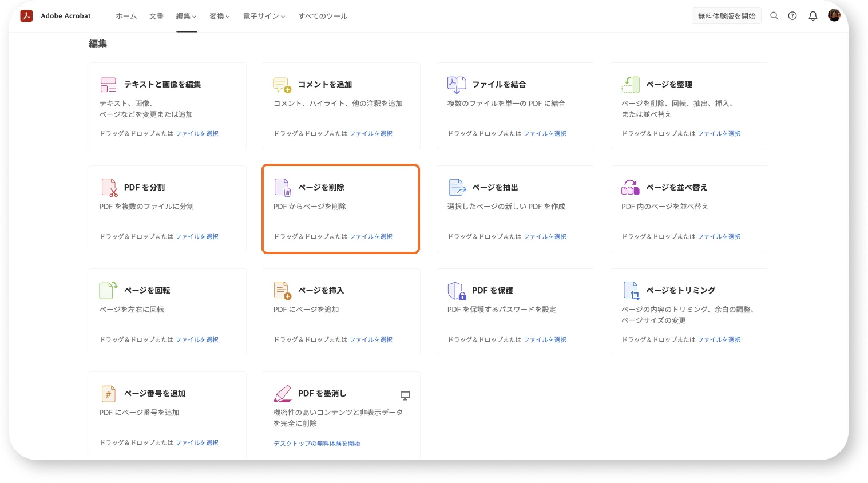
Task: Click the ページを整理 tool icon
Action: [x=631, y=85]
